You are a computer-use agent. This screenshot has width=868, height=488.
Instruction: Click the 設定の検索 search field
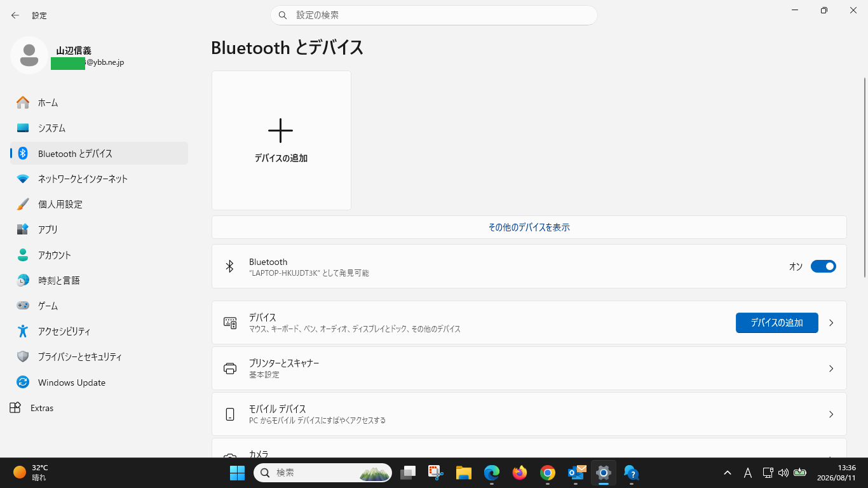pos(434,15)
